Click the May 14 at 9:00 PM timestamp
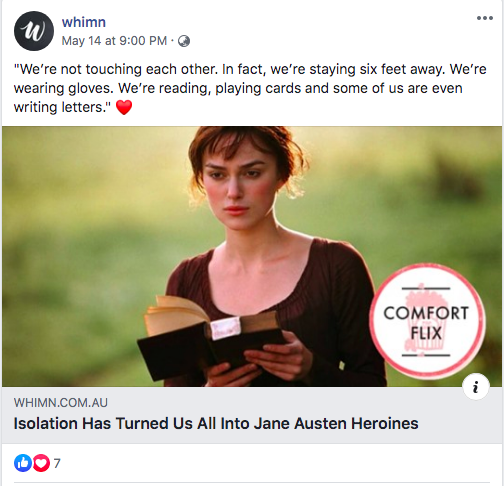 point(114,41)
